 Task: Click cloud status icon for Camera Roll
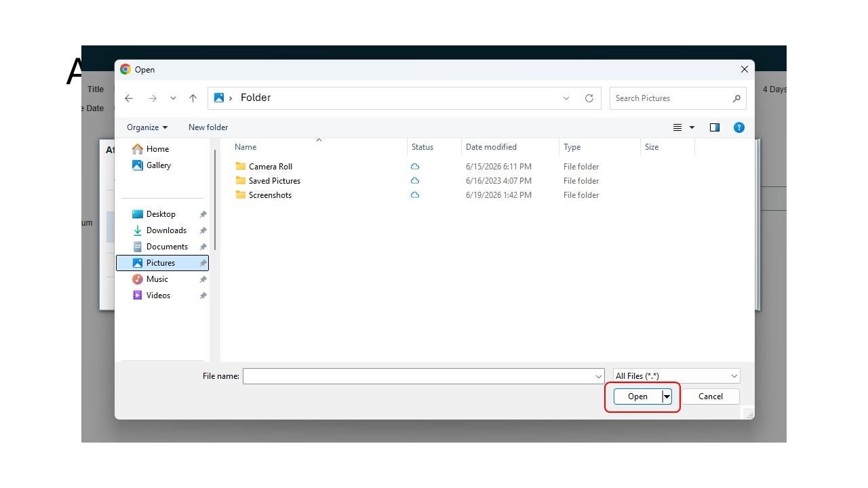tap(415, 166)
